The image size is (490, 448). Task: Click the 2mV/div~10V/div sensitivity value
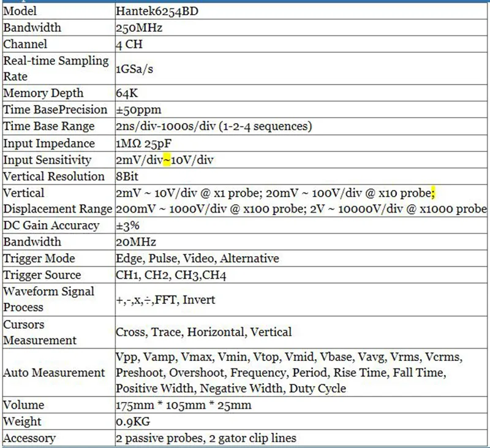click(x=164, y=160)
